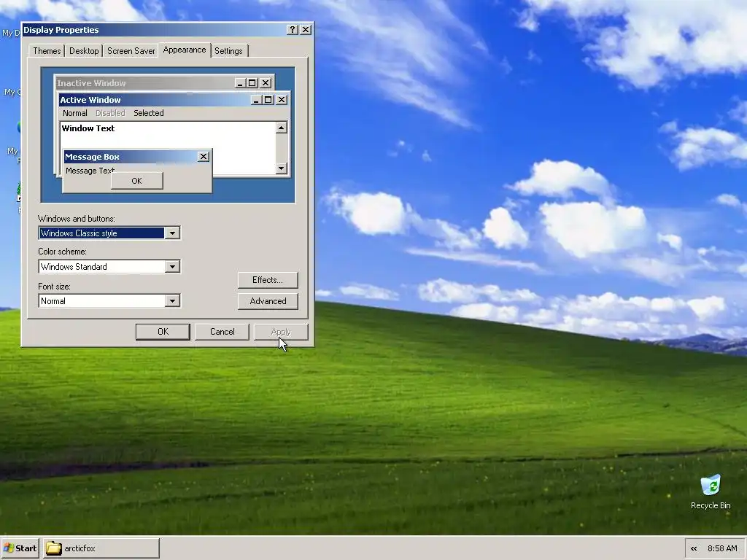This screenshot has width=747, height=560.
Task: Confirm with the dialog's OK button
Action: coord(163,332)
